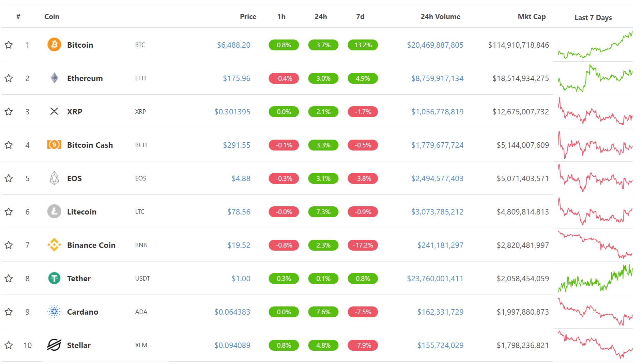Click Cardano's 7.6% 24h badge
This screenshot has height=364, width=642.
pos(323,312)
